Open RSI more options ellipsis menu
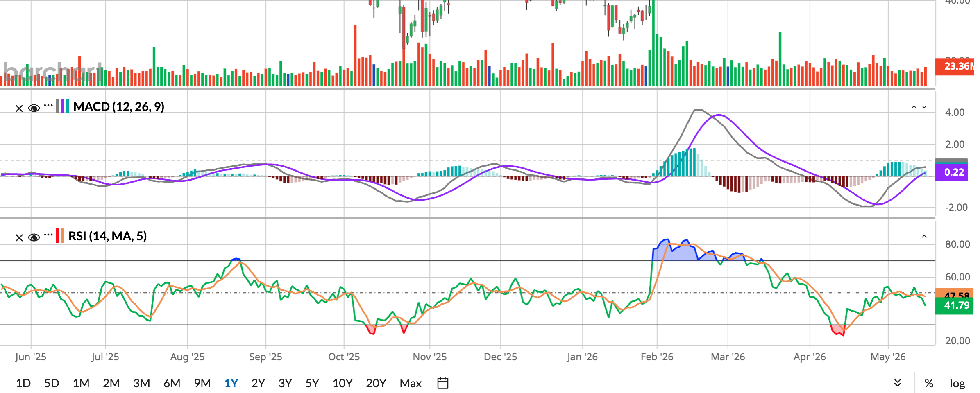 coord(48,235)
